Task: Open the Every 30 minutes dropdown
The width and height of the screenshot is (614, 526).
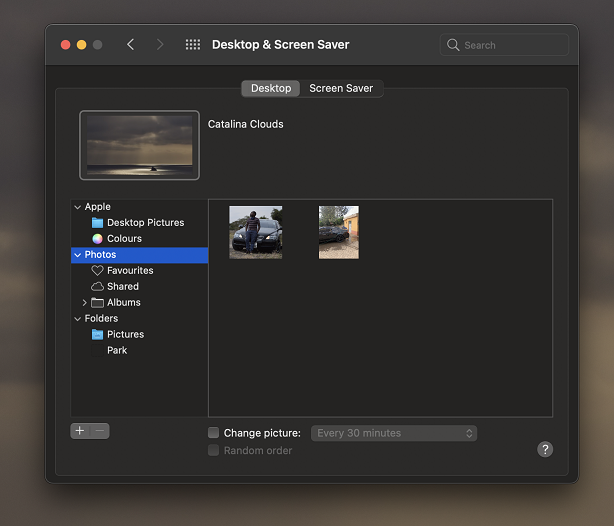Action: 393,433
